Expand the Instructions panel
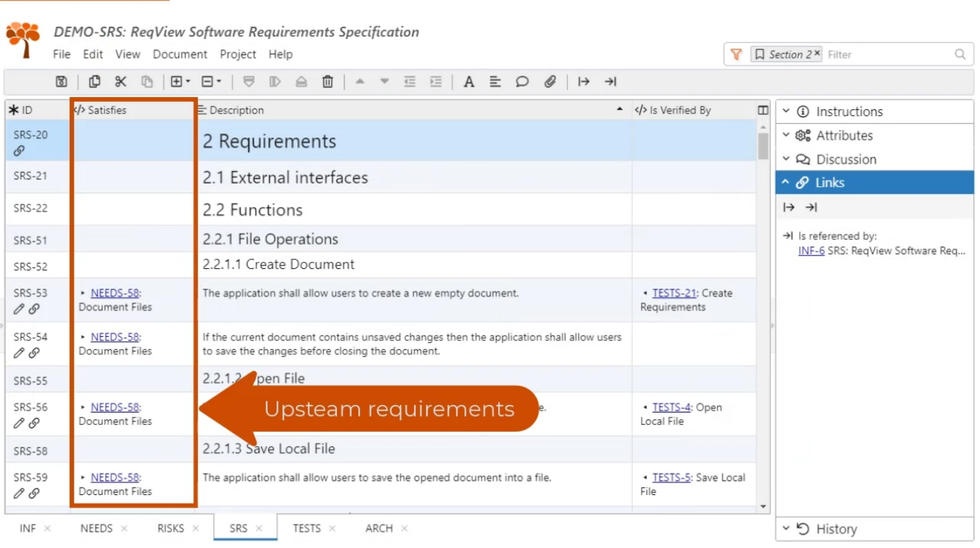The height and width of the screenshot is (548, 980). coord(875,111)
